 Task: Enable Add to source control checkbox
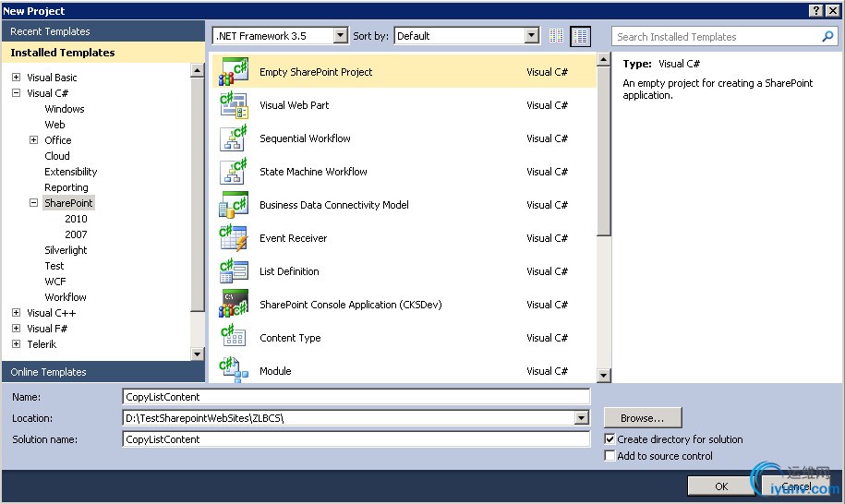610,456
